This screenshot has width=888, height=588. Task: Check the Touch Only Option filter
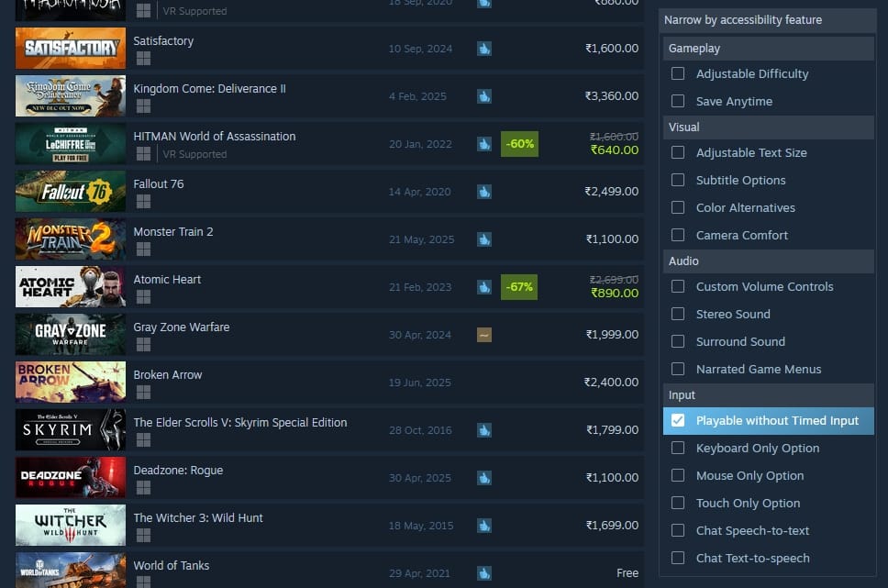[678, 503]
